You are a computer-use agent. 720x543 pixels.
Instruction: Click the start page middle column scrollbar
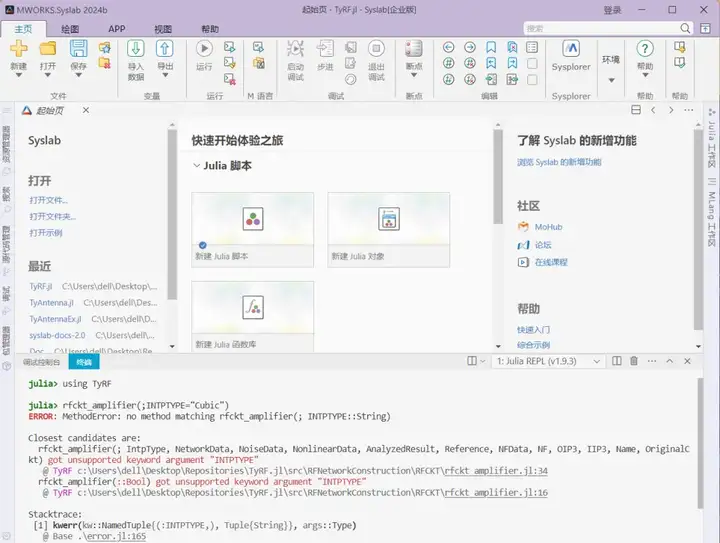click(x=498, y=177)
